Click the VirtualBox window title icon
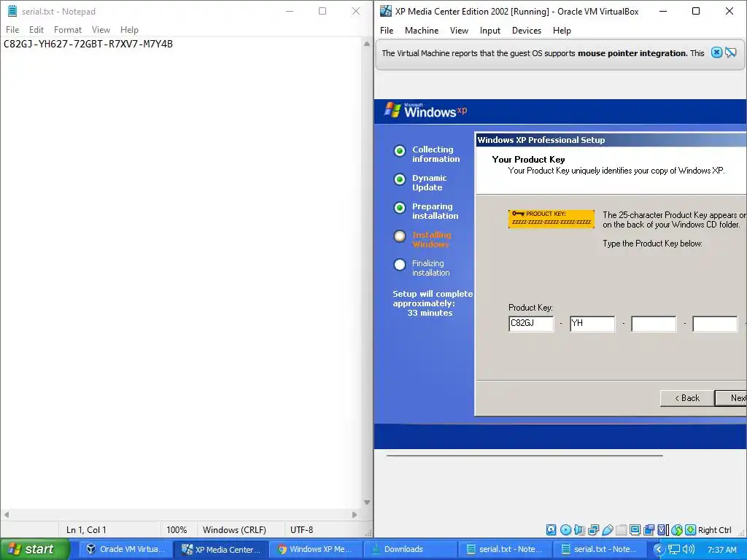 tap(385, 11)
